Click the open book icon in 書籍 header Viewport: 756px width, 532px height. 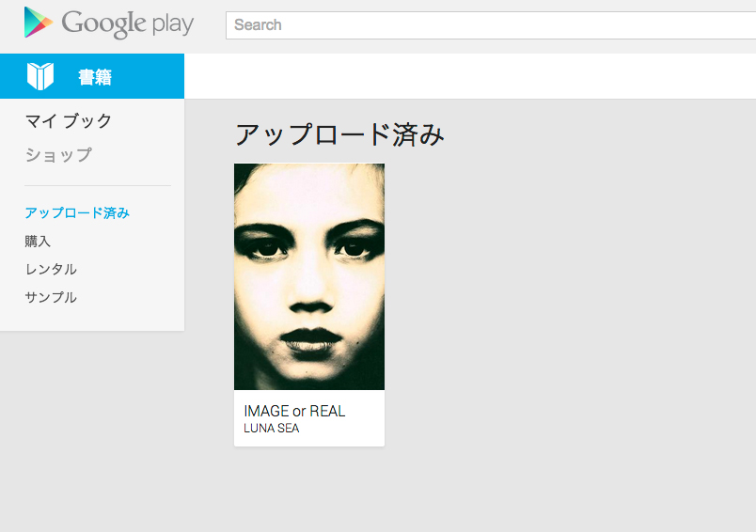coord(40,76)
